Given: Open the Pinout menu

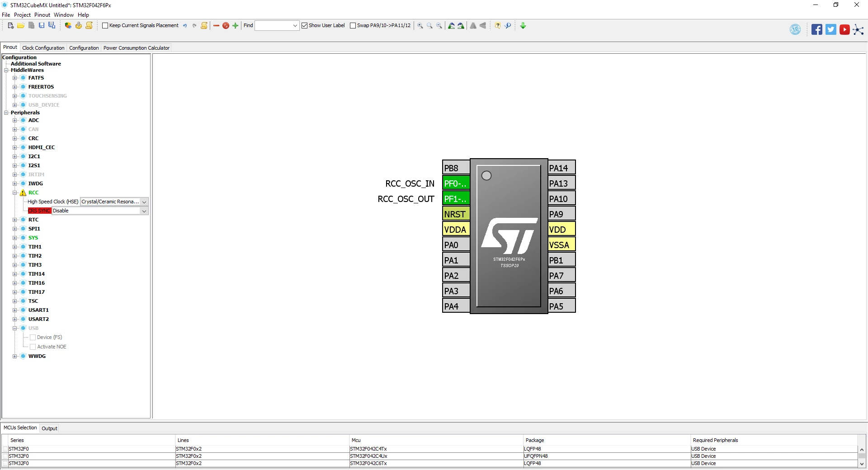Looking at the screenshot, I should click(x=42, y=15).
